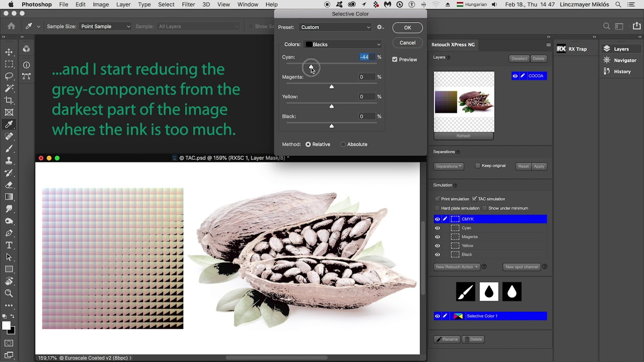Select the Rectangle shape tool
This screenshot has height=362, width=644.
(x=9, y=269)
